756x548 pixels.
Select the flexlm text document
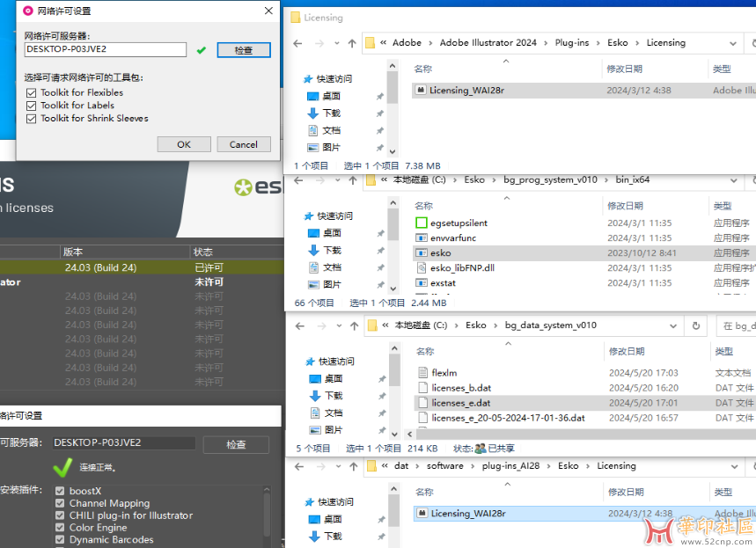[x=444, y=373]
